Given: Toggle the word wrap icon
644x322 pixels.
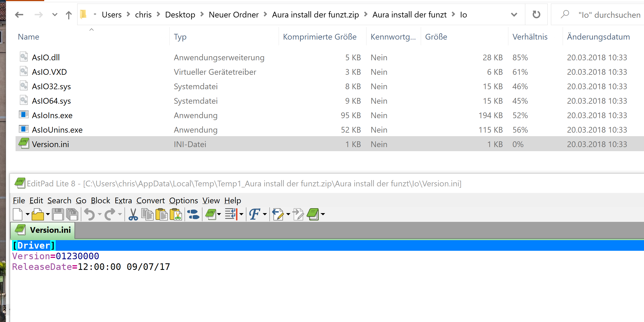Looking at the screenshot, I should [231, 214].
